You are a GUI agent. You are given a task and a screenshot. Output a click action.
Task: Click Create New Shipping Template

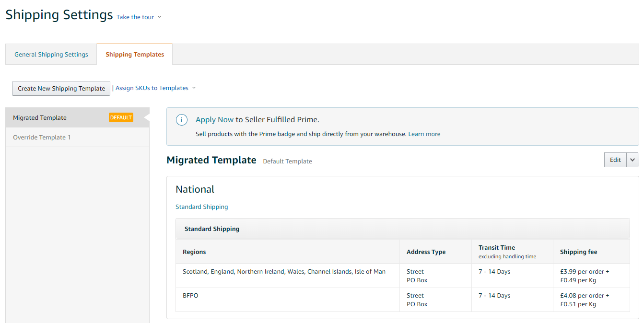click(x=61, y=88)
